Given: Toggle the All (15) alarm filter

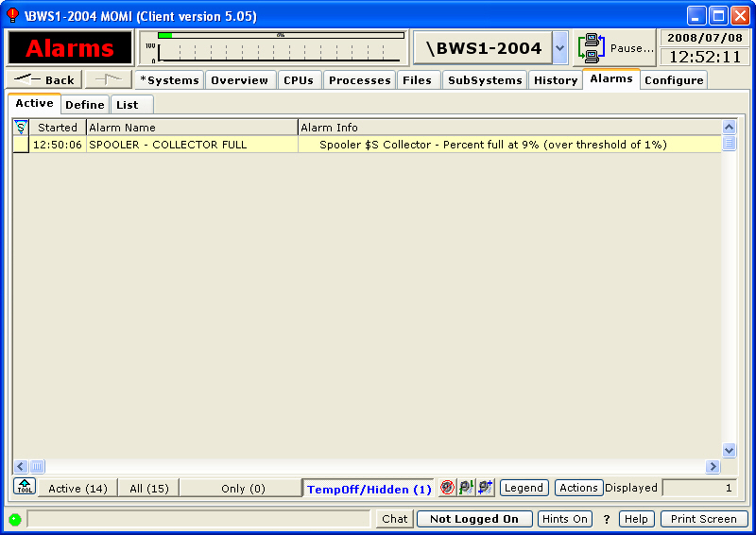Looking at the screenshot, I should pos(148,489).
